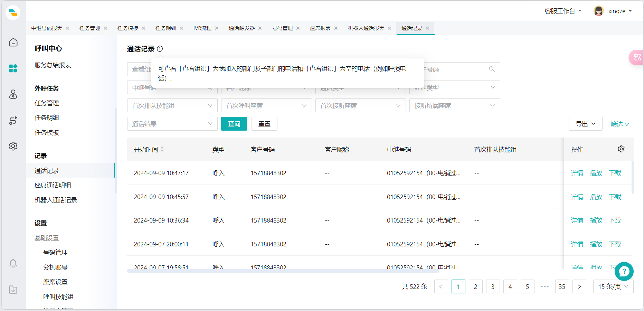Screen dimensions: 644x311
Task: Download recording of the 10:36:34 call
Action: (x=615, y=220)
